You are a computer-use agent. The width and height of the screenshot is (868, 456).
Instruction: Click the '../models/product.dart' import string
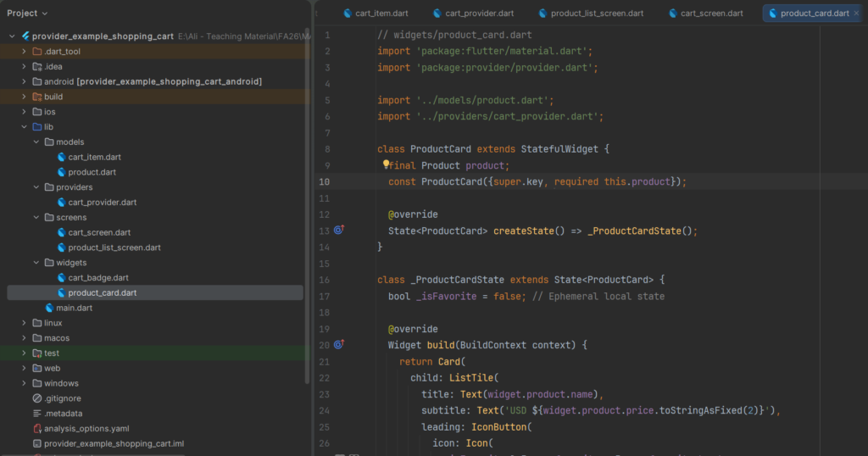tap(482, 100)
